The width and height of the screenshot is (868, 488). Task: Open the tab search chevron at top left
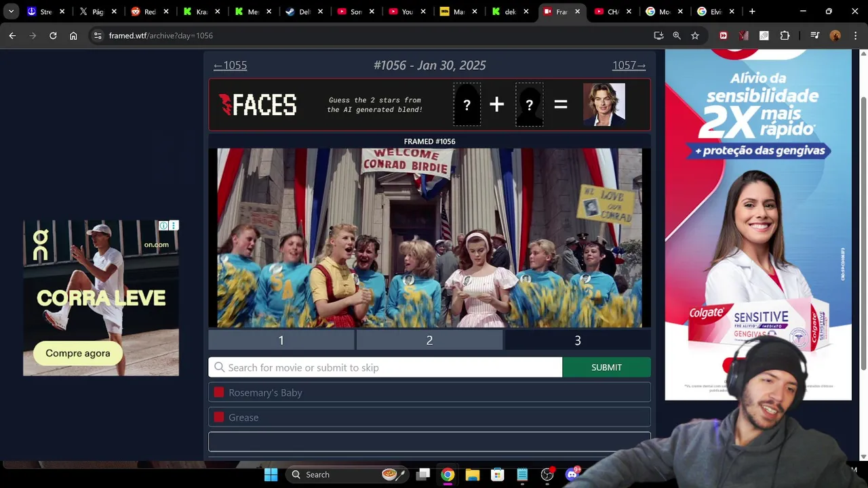pyautogui.click(x=11, y=12)
